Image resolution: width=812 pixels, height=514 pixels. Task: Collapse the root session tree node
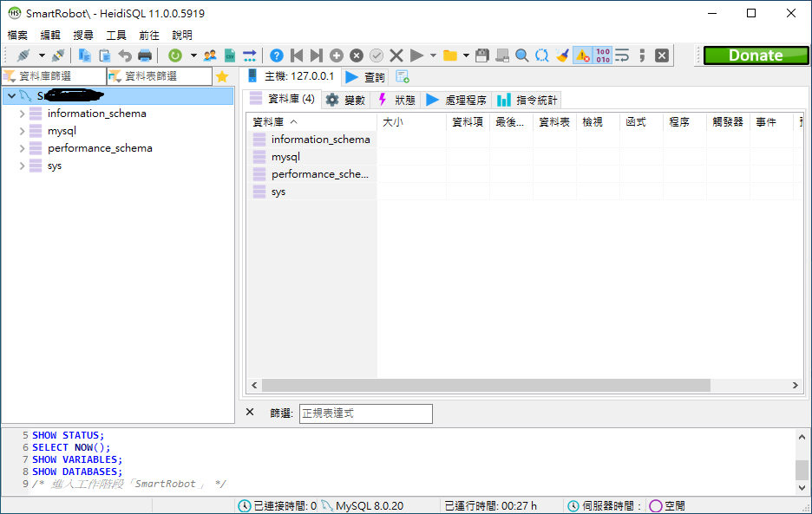coord(11,95)
